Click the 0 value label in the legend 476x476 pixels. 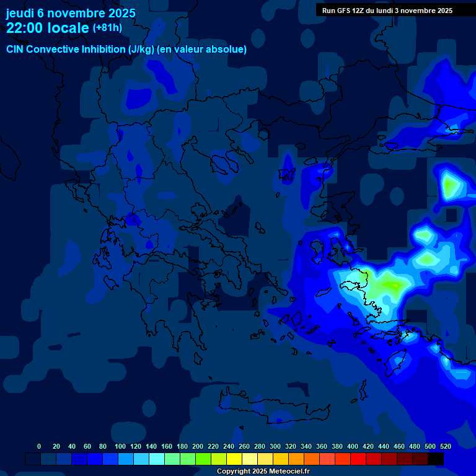[39, 446]
